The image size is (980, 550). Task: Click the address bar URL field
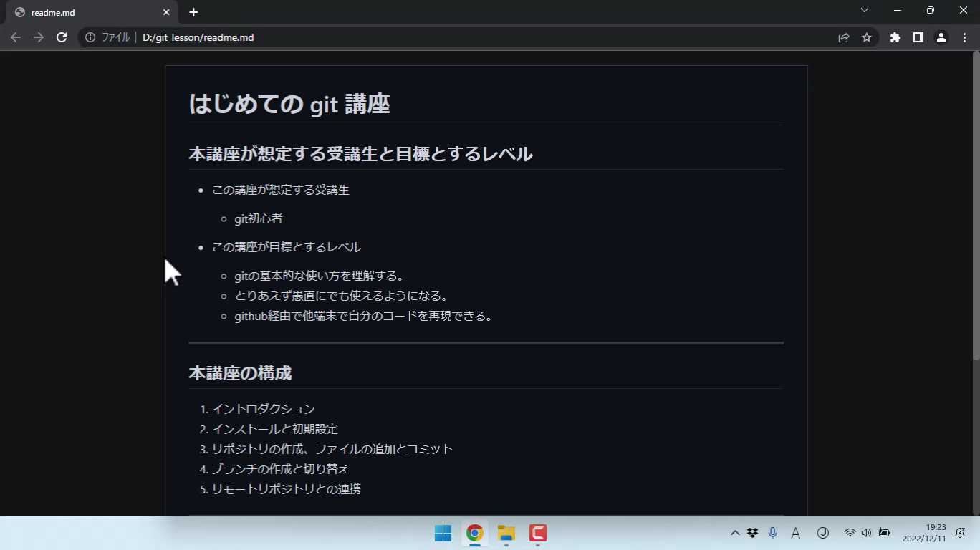pos(287,37)
